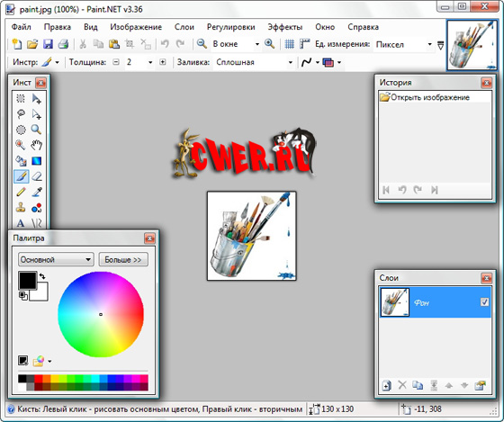This screenshot has height=422, width=504.
Task: Activate the Pan hand tool
Action: click(x=37, y=145)
